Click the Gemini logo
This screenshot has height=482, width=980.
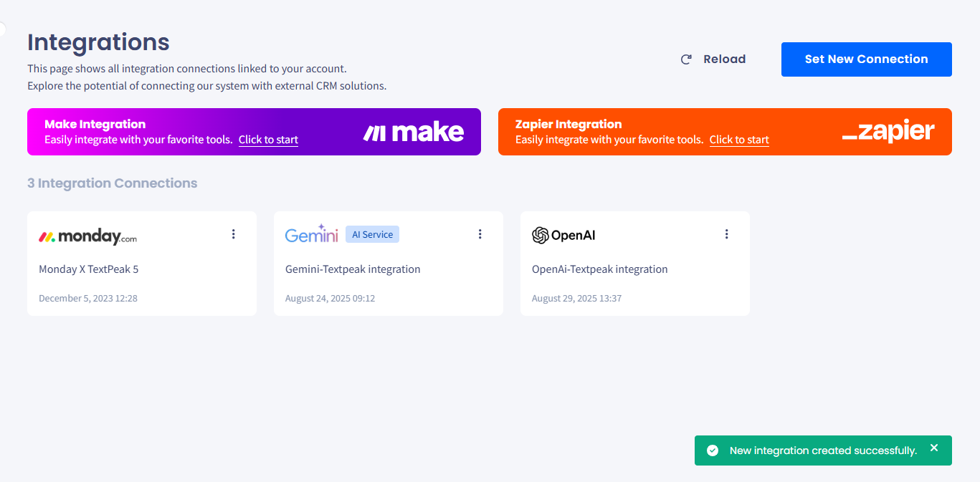(312, 234)
